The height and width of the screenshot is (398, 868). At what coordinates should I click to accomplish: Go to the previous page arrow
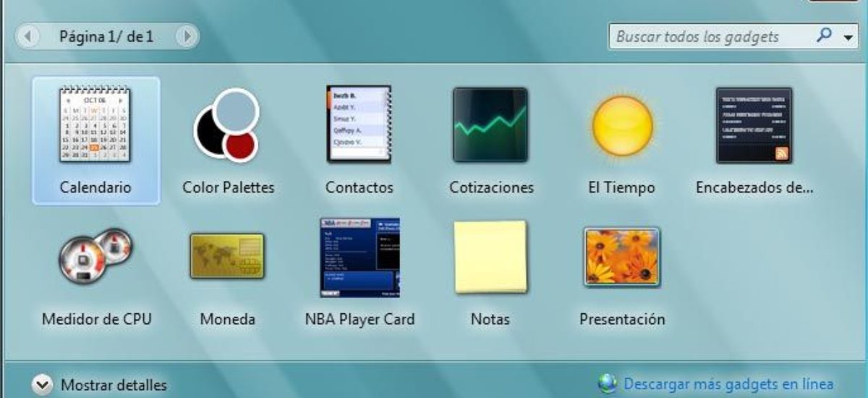coord(27,35)
